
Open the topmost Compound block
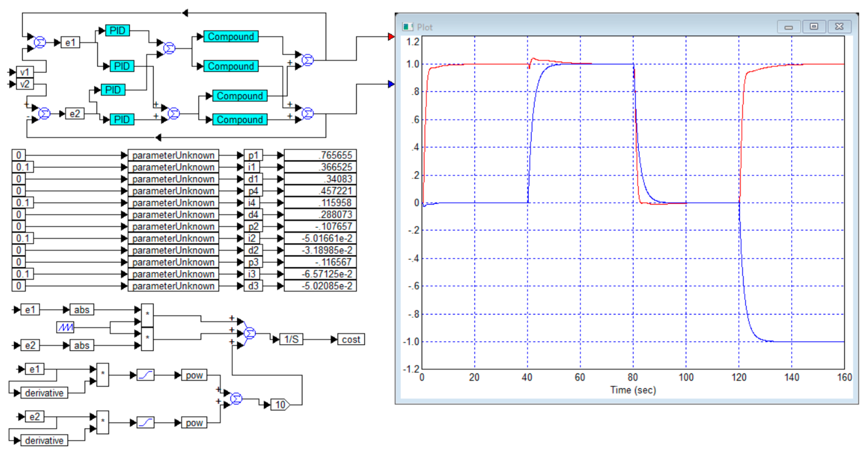(x=231, y=36)
